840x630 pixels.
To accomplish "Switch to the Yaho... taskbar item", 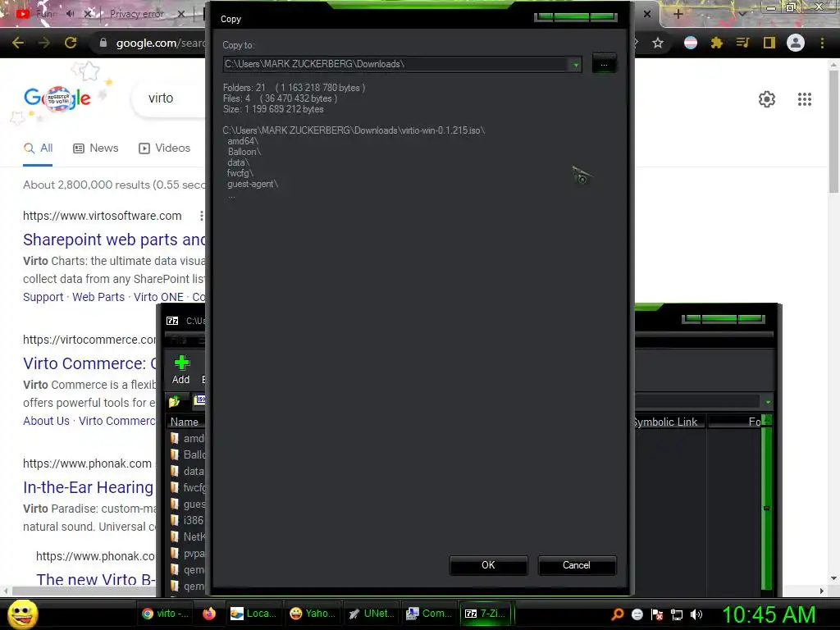I will point(313,614).
